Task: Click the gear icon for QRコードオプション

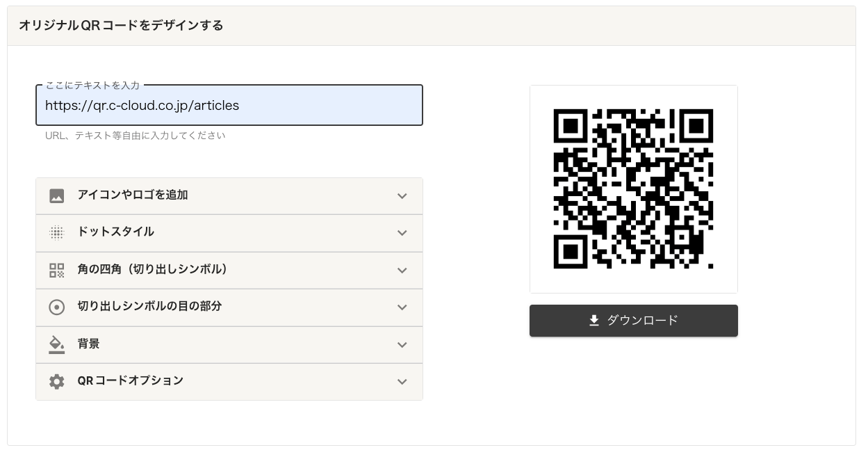Action: (x=57, y=381)
